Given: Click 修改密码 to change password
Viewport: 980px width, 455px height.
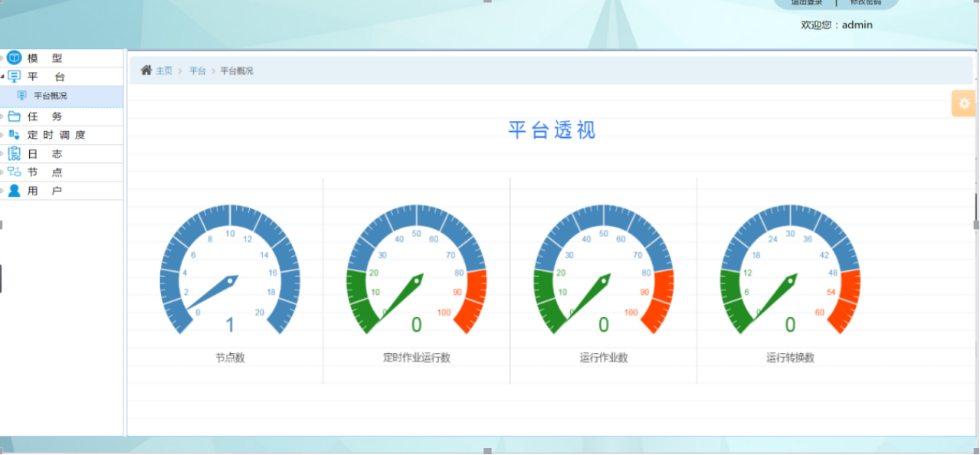Looking at the screenshot, I should pos(866,2).
